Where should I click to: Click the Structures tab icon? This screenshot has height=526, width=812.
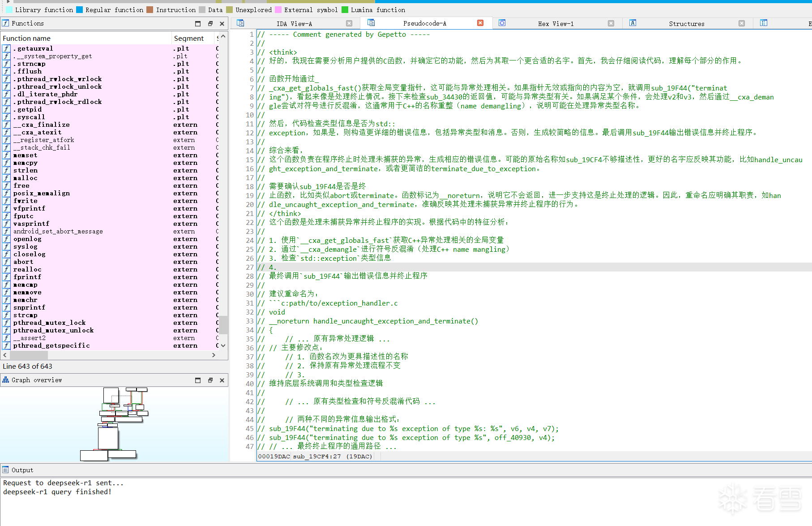pos(633,23)
